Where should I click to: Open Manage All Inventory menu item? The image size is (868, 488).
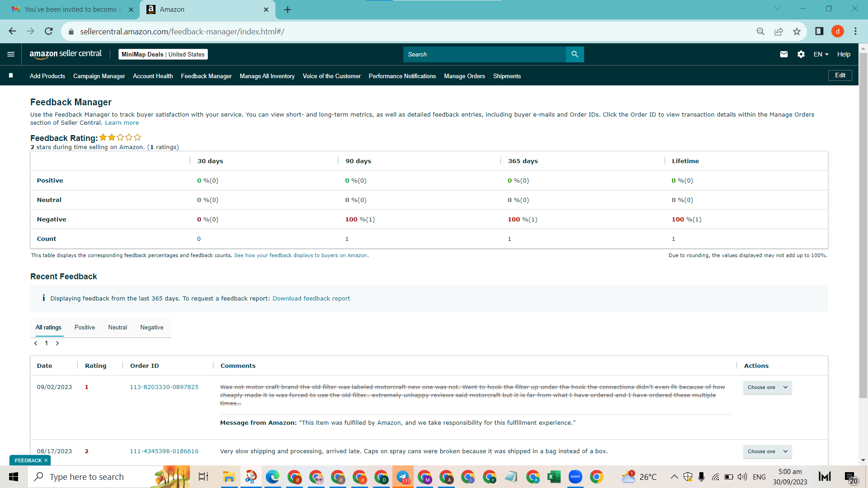267,76
